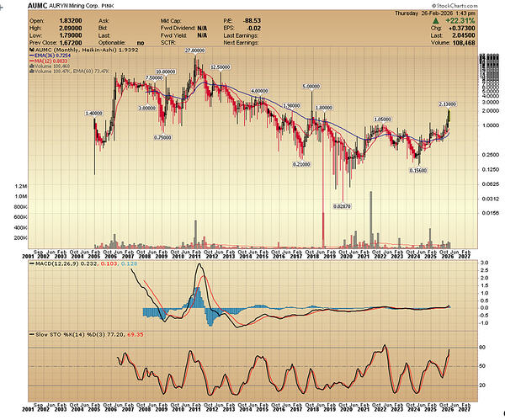Screen dimensions: 505x420
Task: Click the 800K volume axis label
Action: point(20,207)
